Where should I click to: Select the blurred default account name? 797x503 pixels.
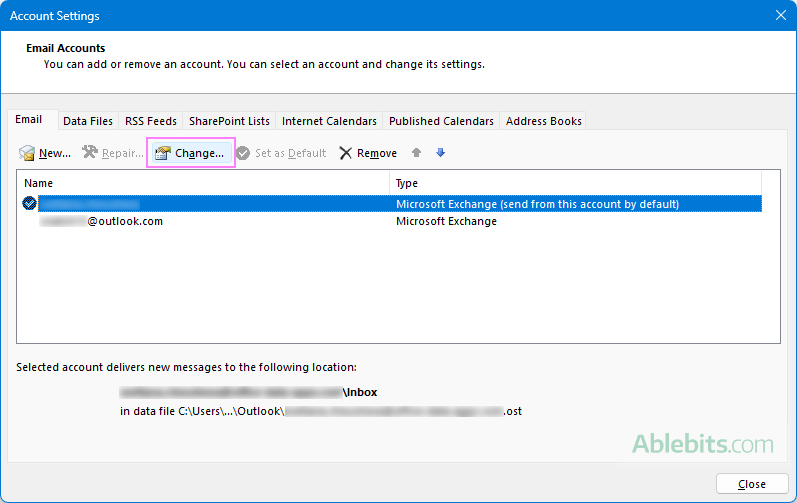point(89,204)
